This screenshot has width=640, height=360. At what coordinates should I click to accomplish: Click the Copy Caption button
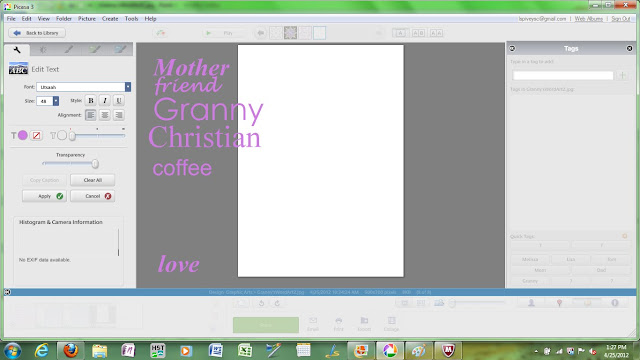(44, 180)
